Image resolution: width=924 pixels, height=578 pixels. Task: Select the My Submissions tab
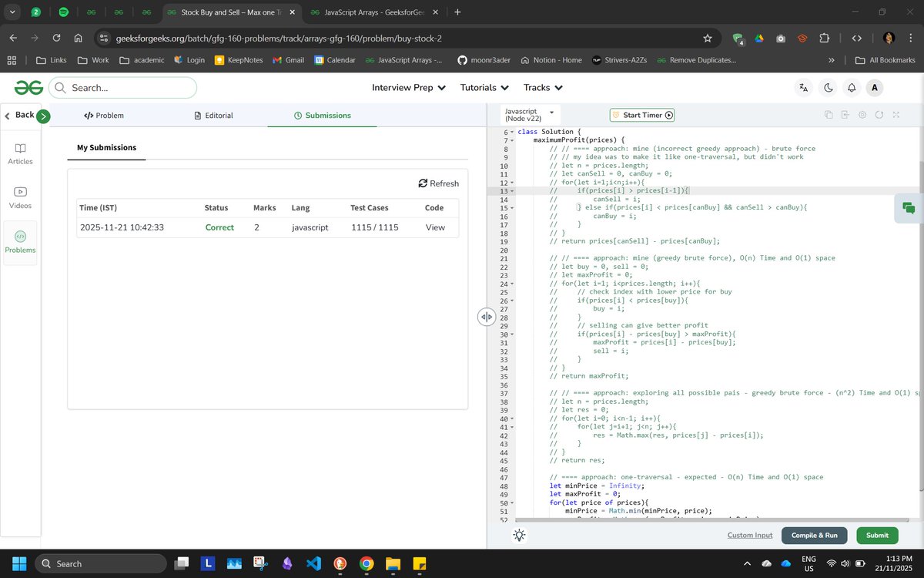(106, 147)
